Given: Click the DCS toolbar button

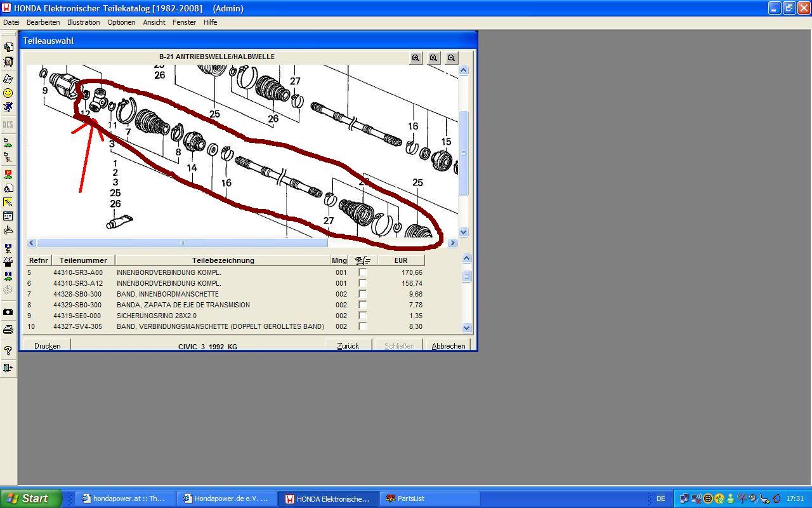Looking at the screenshot, I should pyautogui.click(x=8, y=124).
